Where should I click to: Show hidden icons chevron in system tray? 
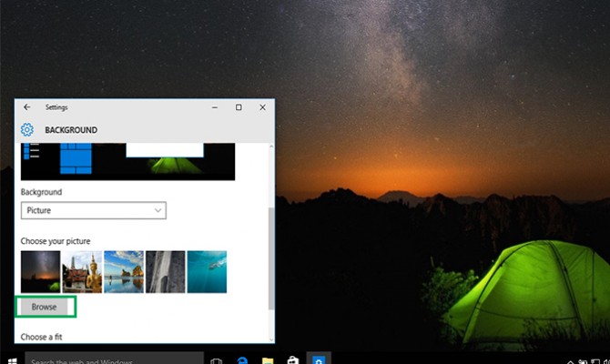(x=570, y=361)
